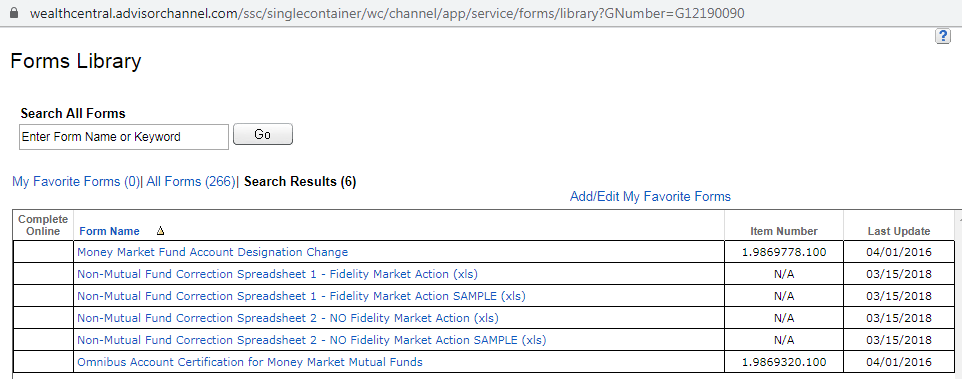Click the Search All Forms input field
The image size is (962, 379).
124,137
